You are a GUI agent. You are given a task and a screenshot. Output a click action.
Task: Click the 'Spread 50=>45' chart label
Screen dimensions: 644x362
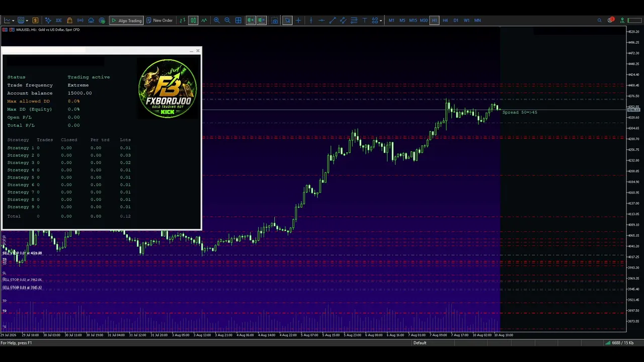(520, 112)
